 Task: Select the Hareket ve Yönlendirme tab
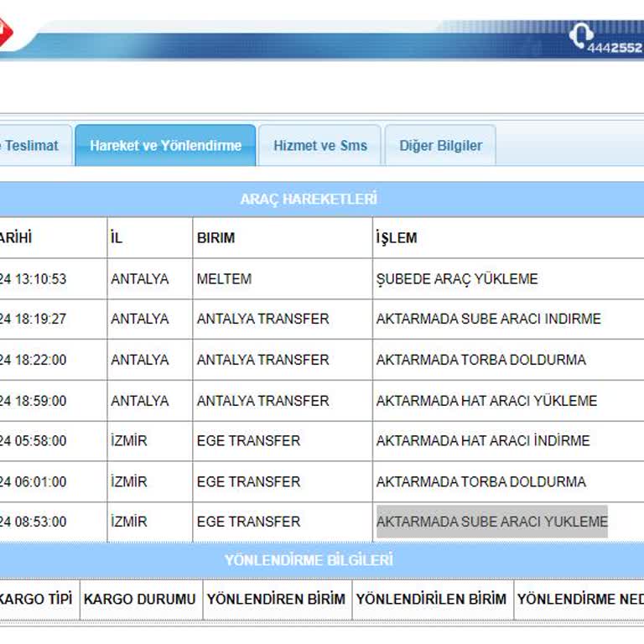click(x=165, y=145)
